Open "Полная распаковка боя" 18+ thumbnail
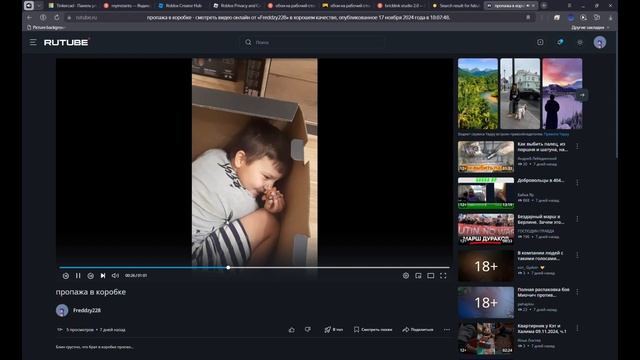This screenshot has width=640, height=360. (486, 302)
